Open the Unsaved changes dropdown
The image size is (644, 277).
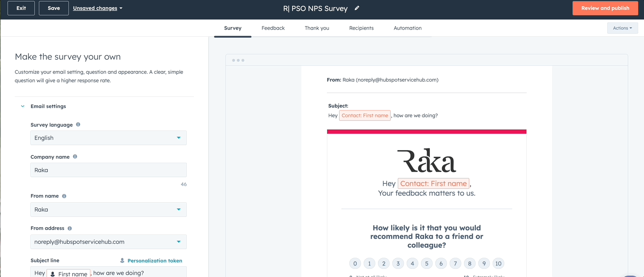pos(98,8)
